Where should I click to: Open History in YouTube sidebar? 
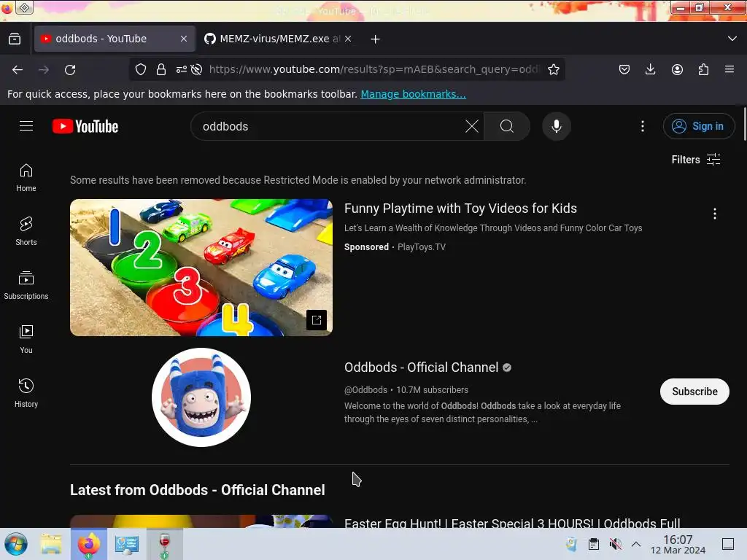coord(26,393)
